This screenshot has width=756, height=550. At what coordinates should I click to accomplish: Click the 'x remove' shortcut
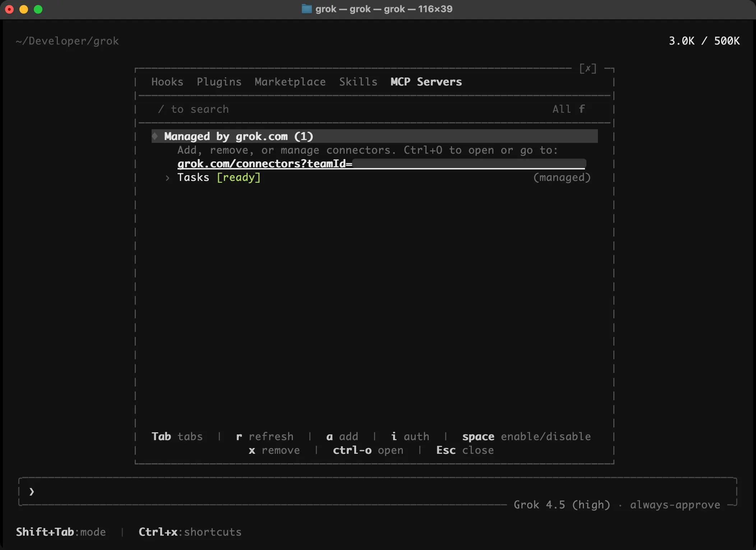click(x=274, y=450)
